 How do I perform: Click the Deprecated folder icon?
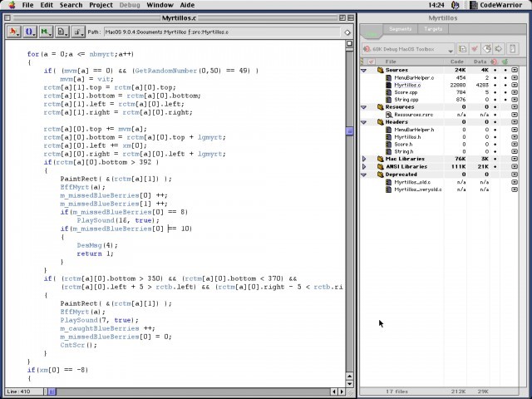[x=381, y=175]
